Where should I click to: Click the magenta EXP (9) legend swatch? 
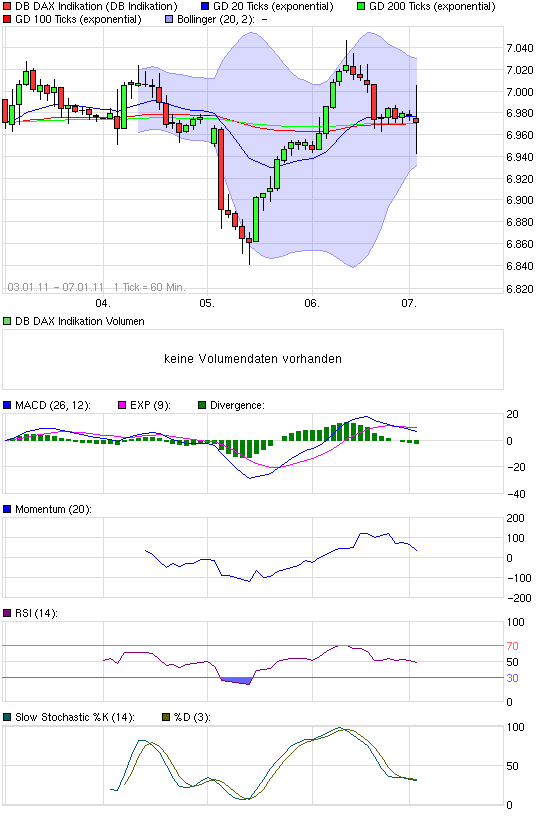click(x=122, y=406)
